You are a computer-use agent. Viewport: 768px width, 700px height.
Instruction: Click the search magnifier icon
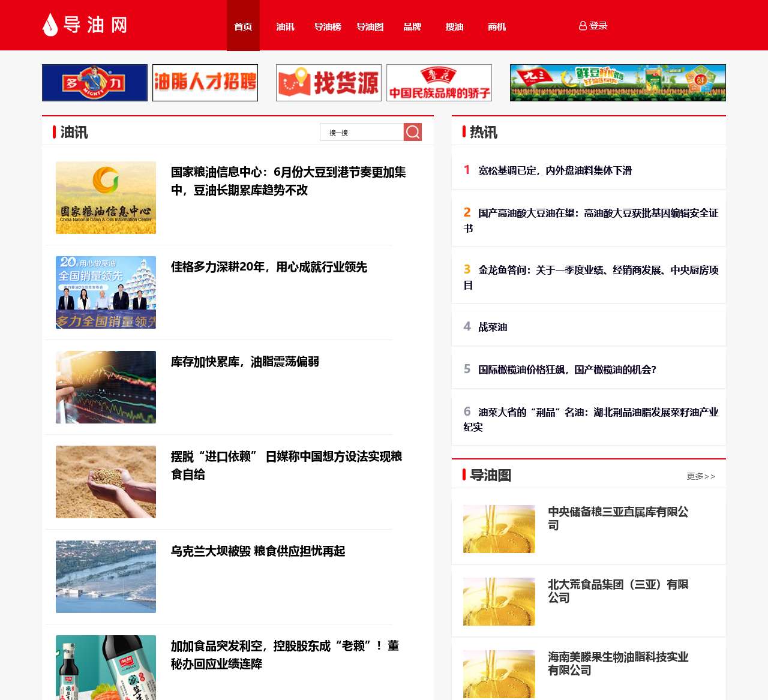(x=412, y=132)
